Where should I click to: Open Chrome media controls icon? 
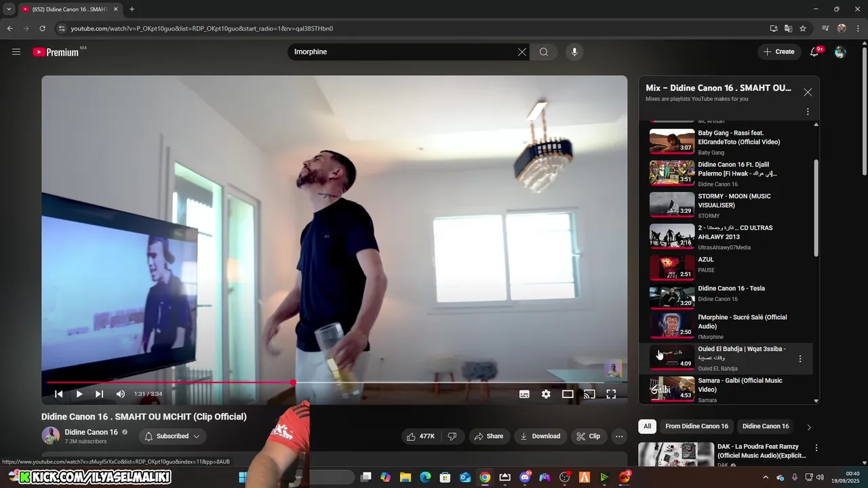click(x=825, y=28)
